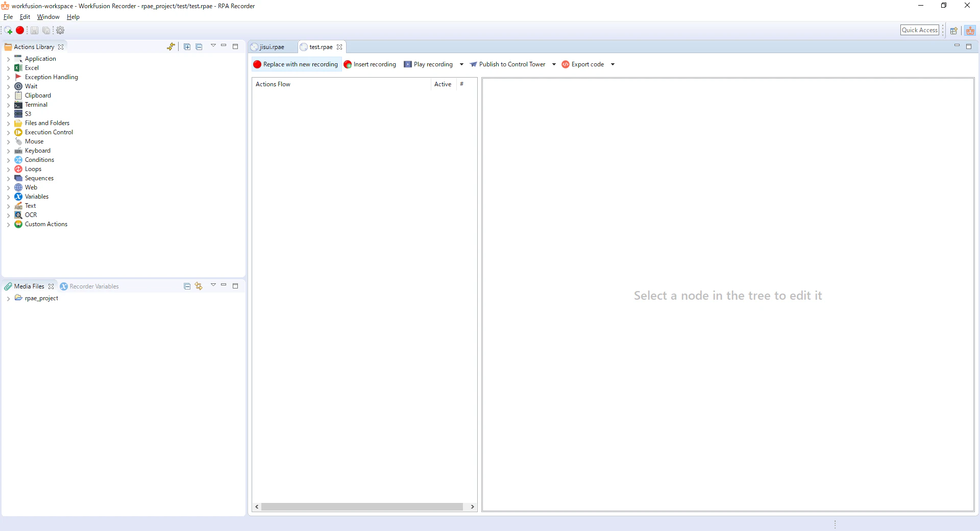This screenshot has height=531, width=980.
Task: Open the File menu
Action: coord(8,17)
